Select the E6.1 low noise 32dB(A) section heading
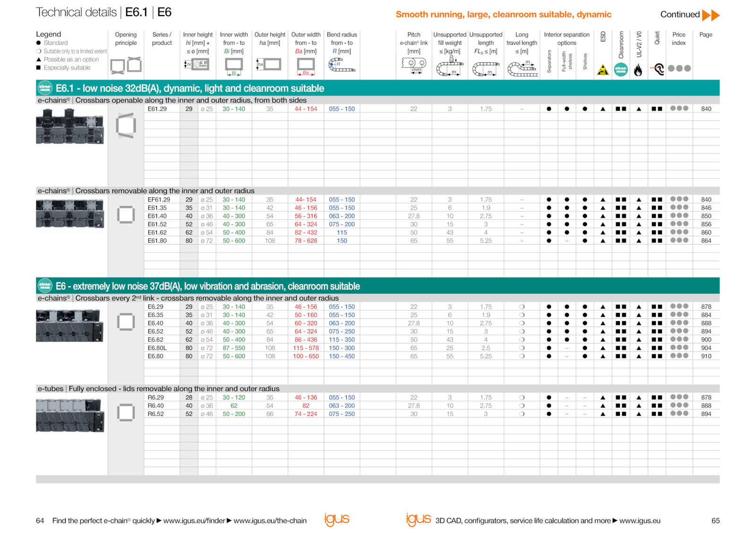The width and height of the screenshot is (756, 534). (189, 88)
